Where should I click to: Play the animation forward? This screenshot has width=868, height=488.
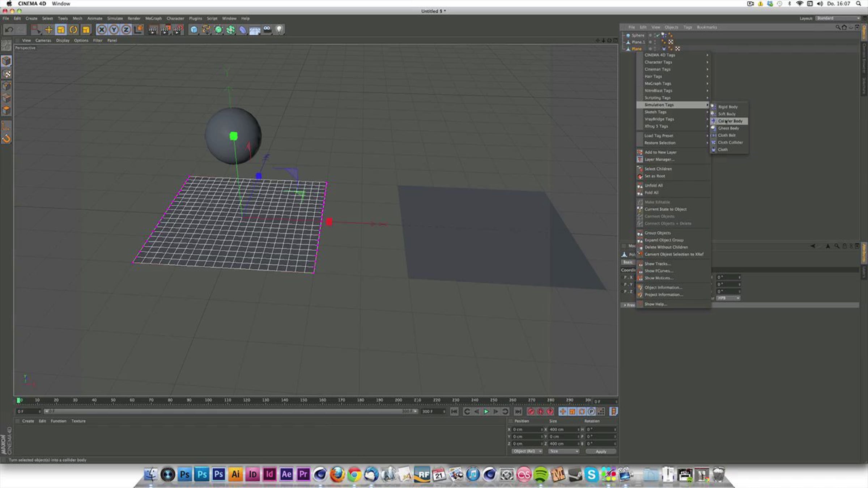[x=486, y=411]
